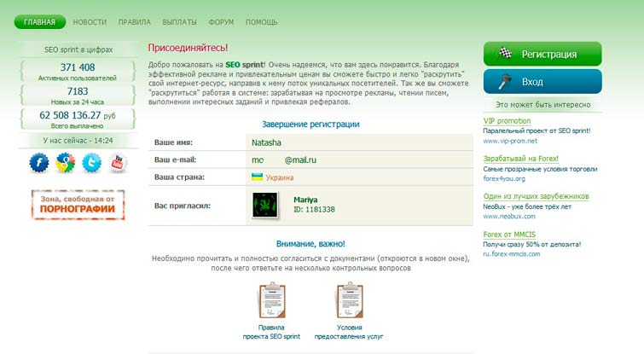Click the e-mail value ending @mail.ru
The width and height of the screenshot is (644, 354).
click(x=284, y=160)
